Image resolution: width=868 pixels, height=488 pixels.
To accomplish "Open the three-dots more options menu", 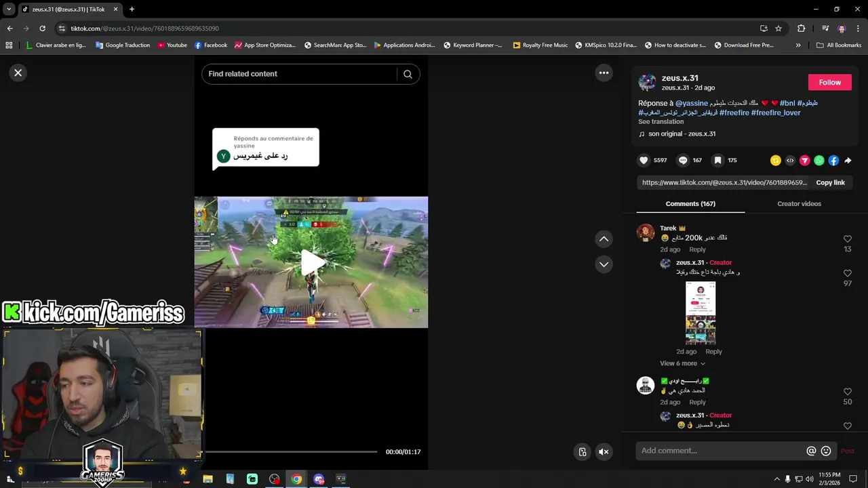I will click(604, 73).
